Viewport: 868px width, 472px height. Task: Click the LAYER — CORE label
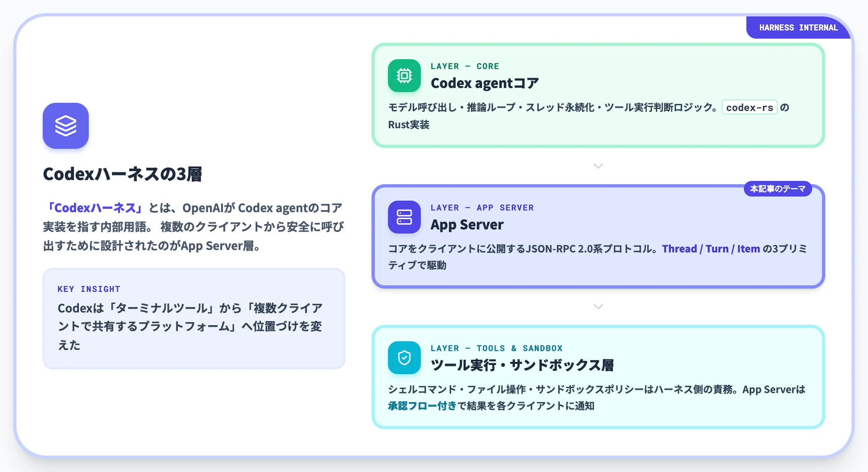coord(465,66)
